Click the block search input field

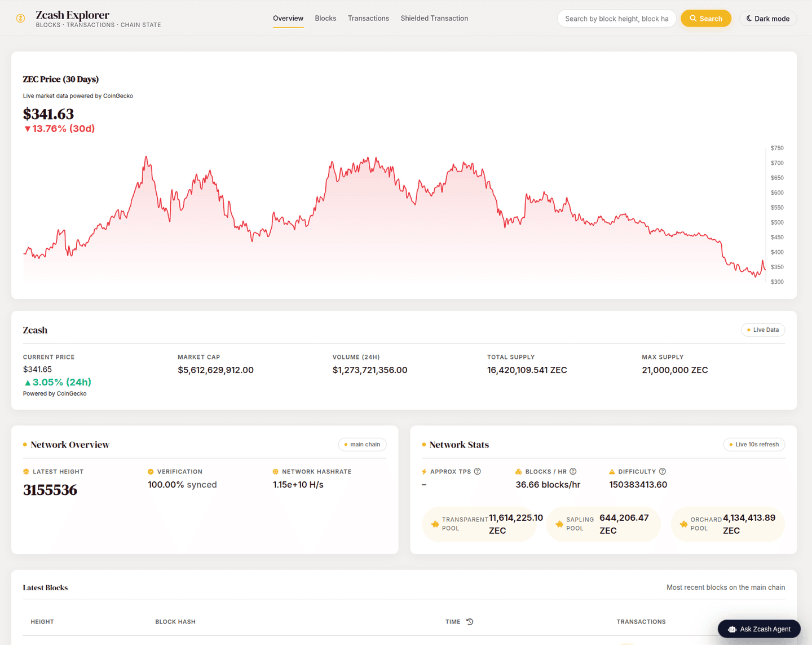(616, 18)
